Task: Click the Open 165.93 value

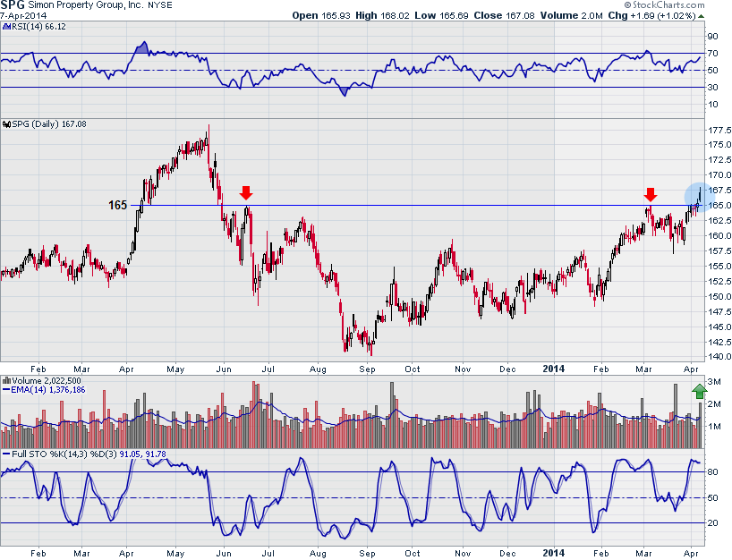Action: click(x=321, y=15)
